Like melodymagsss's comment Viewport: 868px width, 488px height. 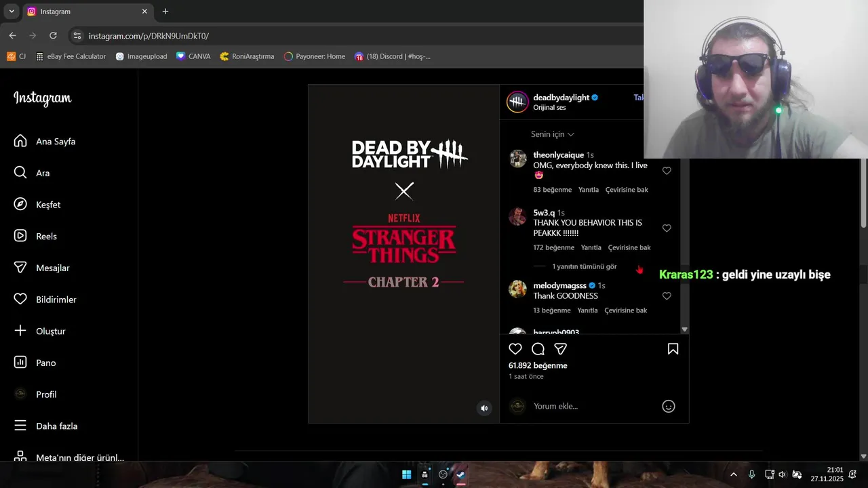coord(667,296)
